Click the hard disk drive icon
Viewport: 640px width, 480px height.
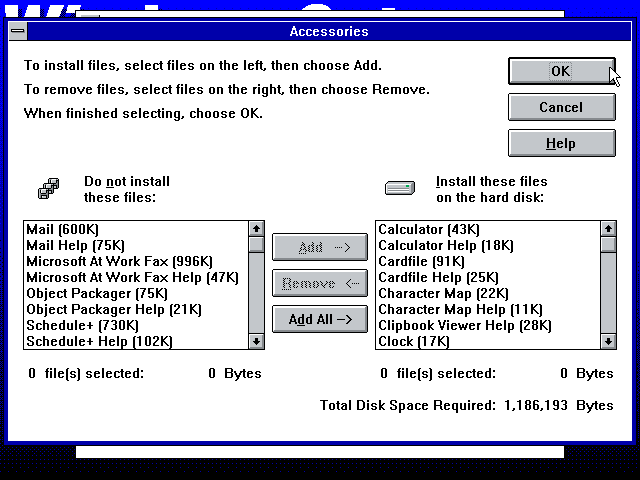point(400,188)
